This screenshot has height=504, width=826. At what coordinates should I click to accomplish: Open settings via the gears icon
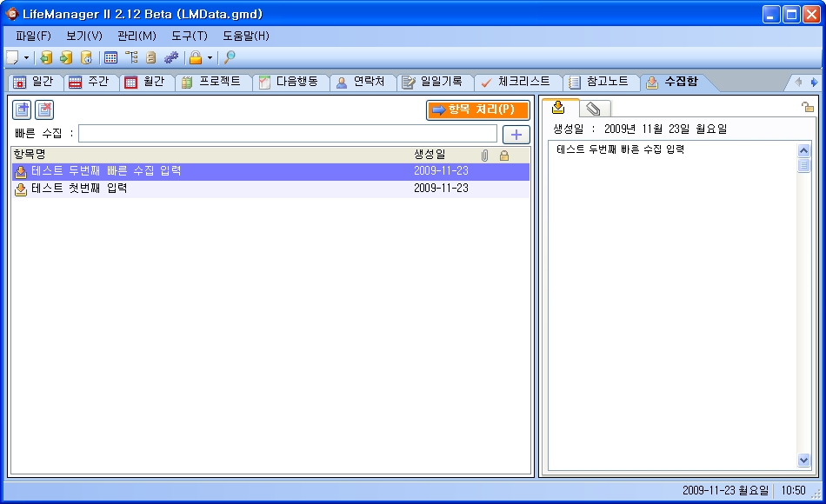point(171,57)
